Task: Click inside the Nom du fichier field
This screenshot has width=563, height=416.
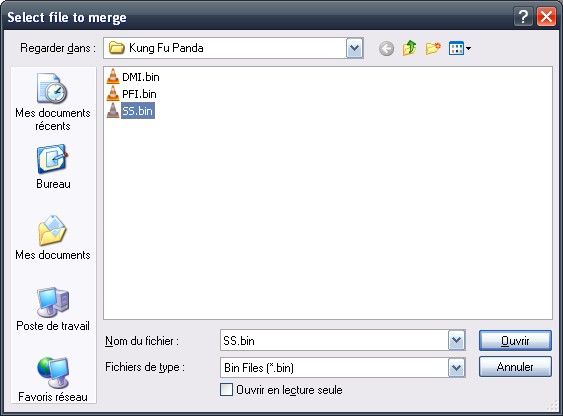Action: [334, 340]
